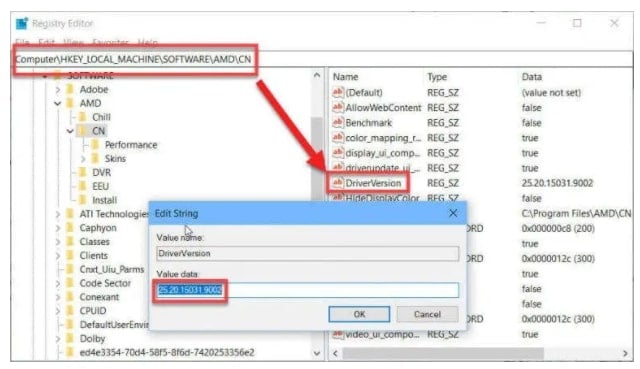Viewport: 640px width, 369px height.
Task: Click the display_ui_comp... value icon
Action: [338, 153]
